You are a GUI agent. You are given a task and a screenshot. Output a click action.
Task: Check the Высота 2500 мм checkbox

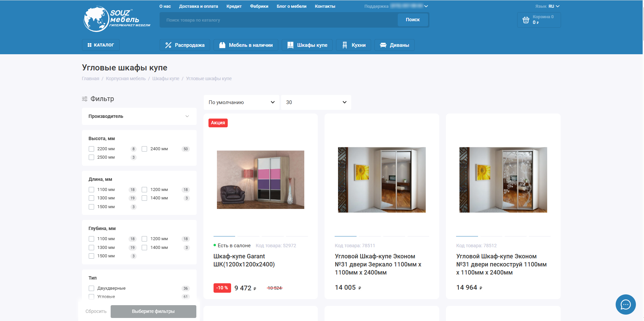(91, 157)
